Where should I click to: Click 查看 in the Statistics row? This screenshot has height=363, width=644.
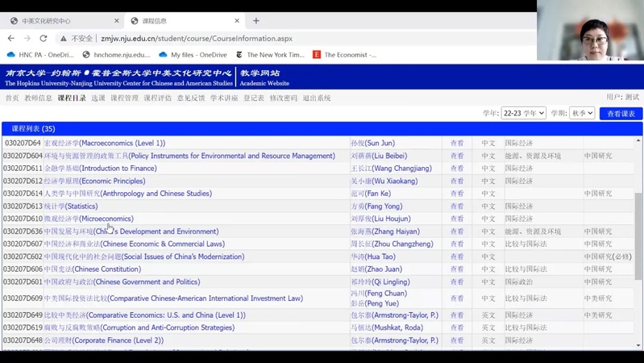tap(457, 206)
